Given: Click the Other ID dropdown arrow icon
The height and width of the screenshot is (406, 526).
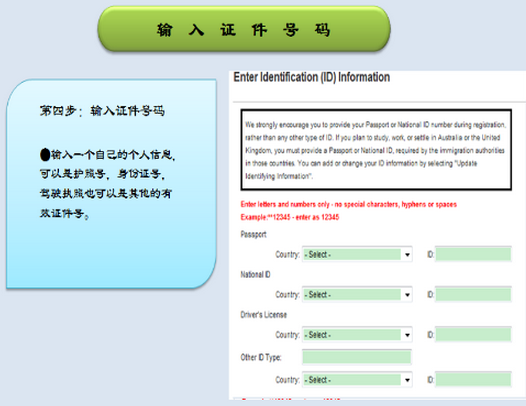Looking at the screenshot, I should (x=407, y=380).
